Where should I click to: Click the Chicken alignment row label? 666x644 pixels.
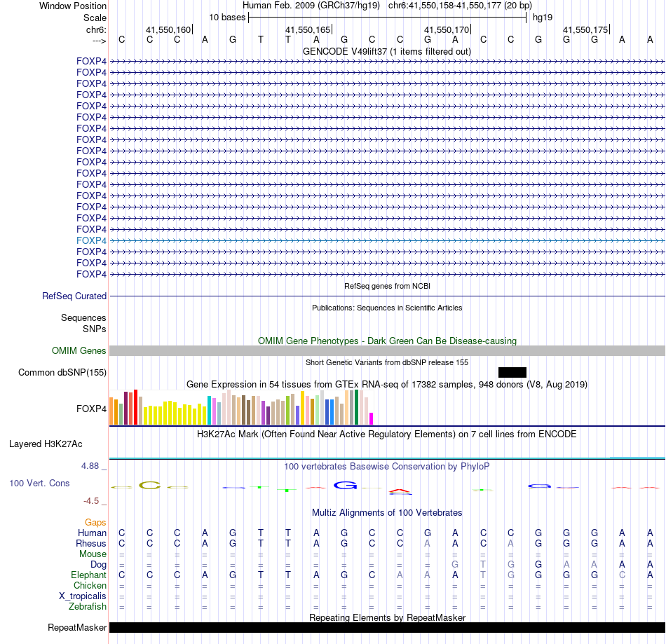tap(90, 585)
